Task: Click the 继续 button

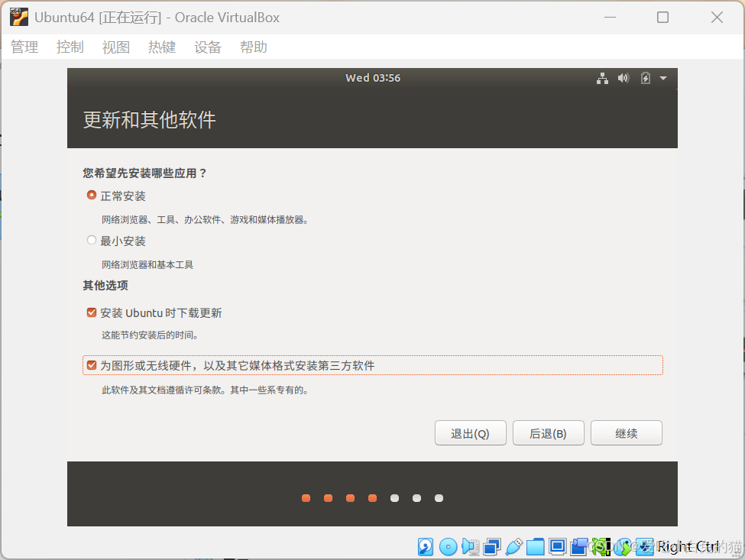Action: [627, 432]
